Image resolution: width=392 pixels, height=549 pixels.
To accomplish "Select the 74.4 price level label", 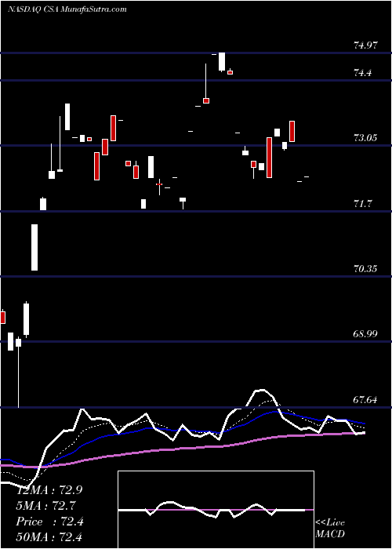I will tap(363, 73).
